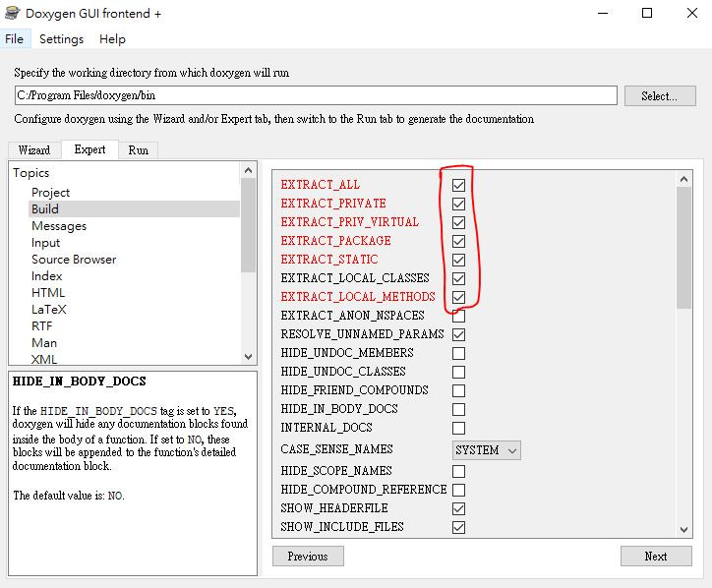712x588 pixels.
Task: Click the HIDE_IN_BODY_DOCS option label
Action: tap(339, 409)
